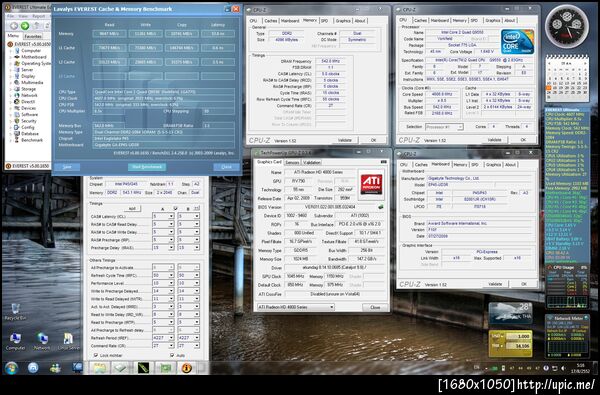The width and height of the screenshot is (600, 395).
Task: Open the File menu in EVEREST
Action: [x=10, y=16]
